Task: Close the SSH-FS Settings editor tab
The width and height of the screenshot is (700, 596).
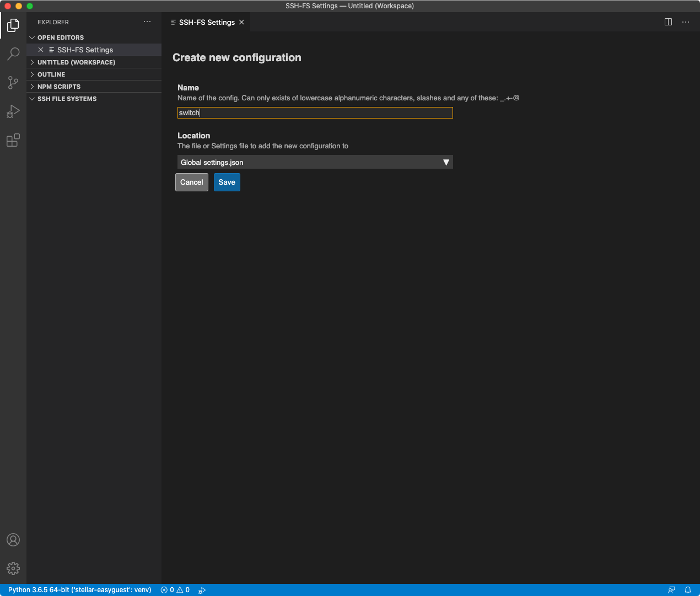Action: click(241, 22)
